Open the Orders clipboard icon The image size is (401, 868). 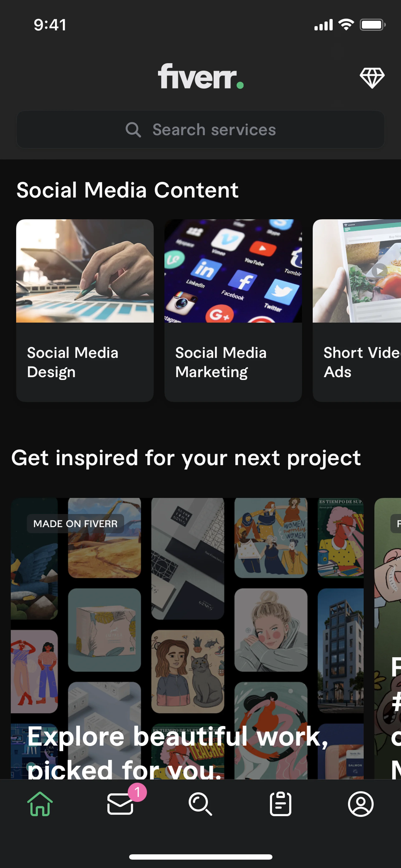[280, 804]
